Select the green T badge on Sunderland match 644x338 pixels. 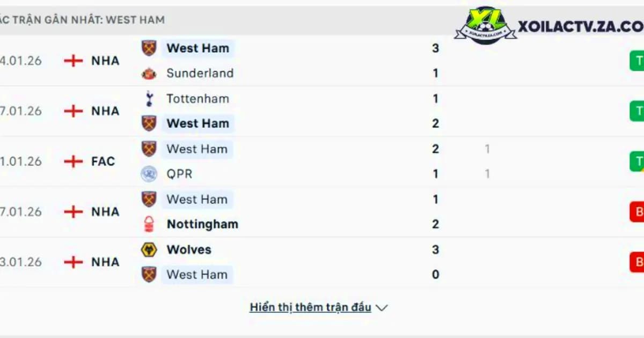[637, 61]
